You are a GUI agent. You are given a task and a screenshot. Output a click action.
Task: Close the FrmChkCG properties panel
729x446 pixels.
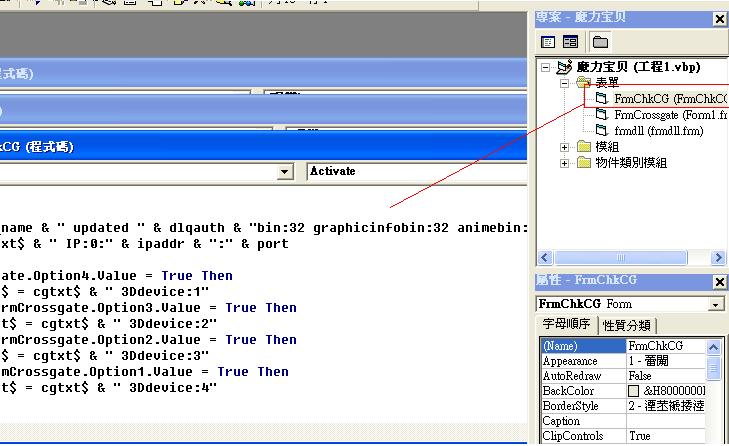[x=719, y=282]
